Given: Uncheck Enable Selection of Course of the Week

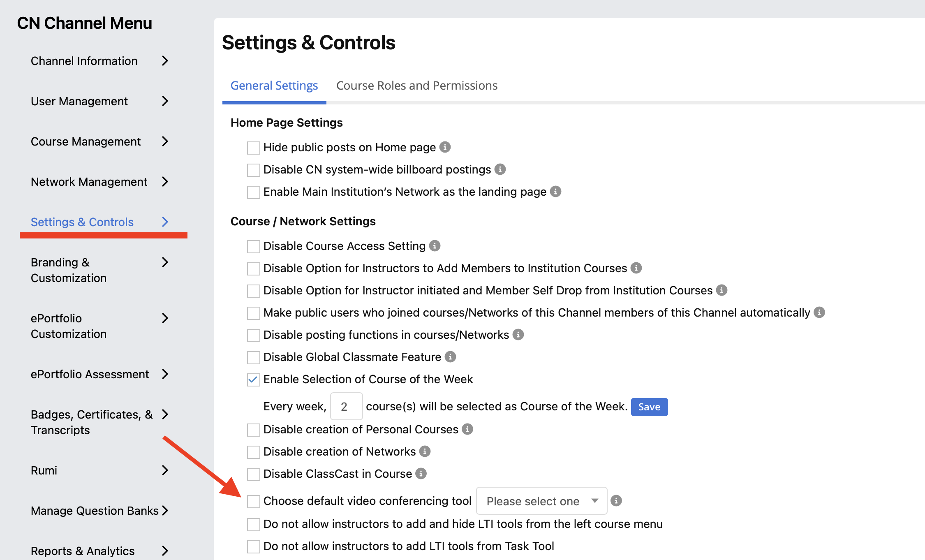Looking at the screenshot, I should click(x=253, y=380).
